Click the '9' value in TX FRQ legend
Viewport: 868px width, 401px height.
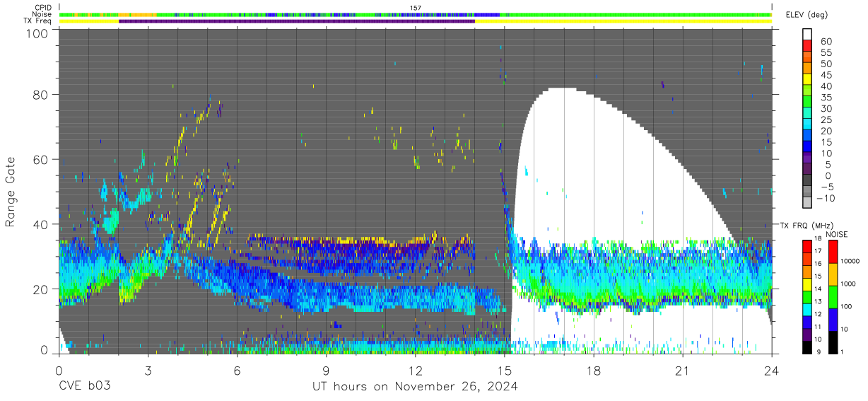[817, 351]
